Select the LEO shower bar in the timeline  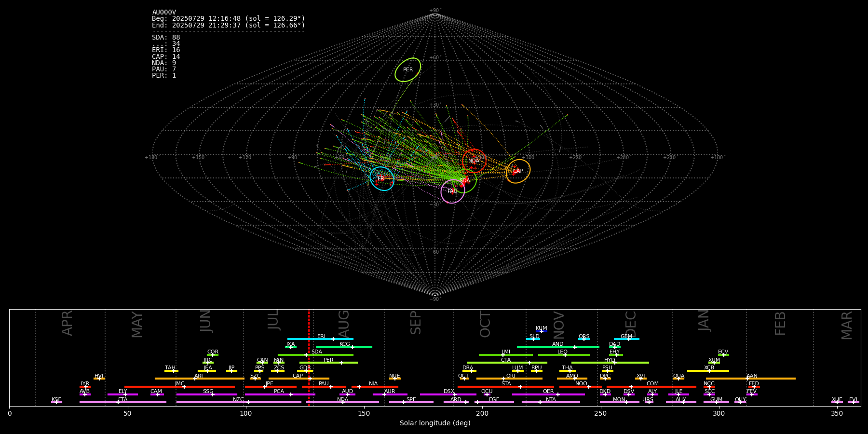coord(564,355)
